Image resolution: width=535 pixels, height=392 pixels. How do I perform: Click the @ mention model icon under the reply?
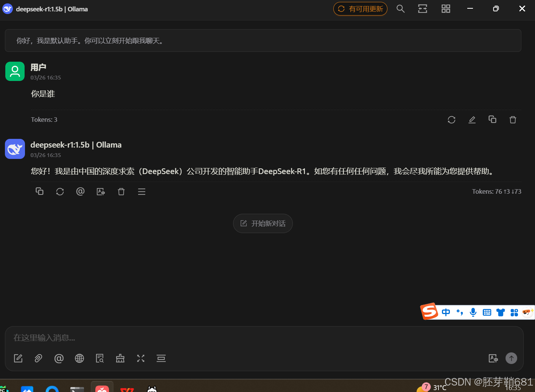point(80,191)
